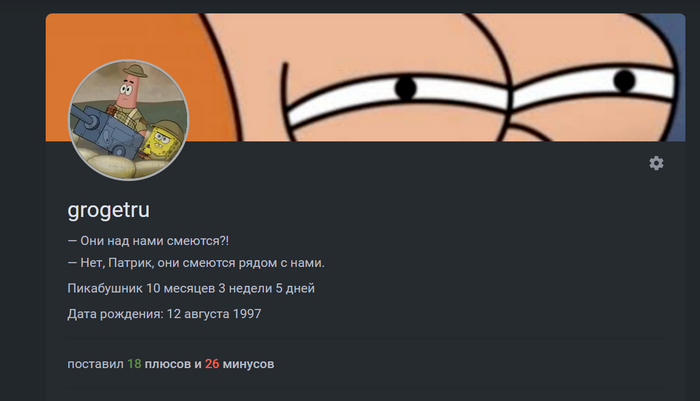The width and height of the screenshot is (700, 401).
Task: Select the username grogetru
Action: 108,210
